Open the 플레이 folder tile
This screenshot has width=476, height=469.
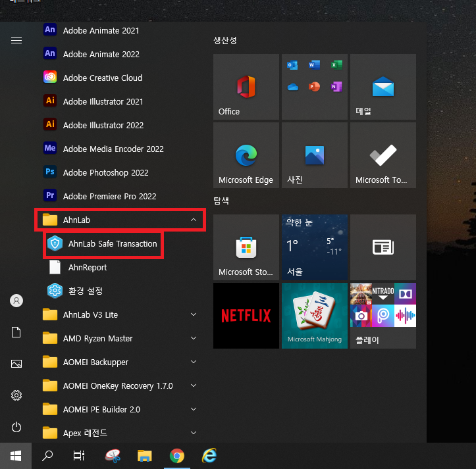383,316
